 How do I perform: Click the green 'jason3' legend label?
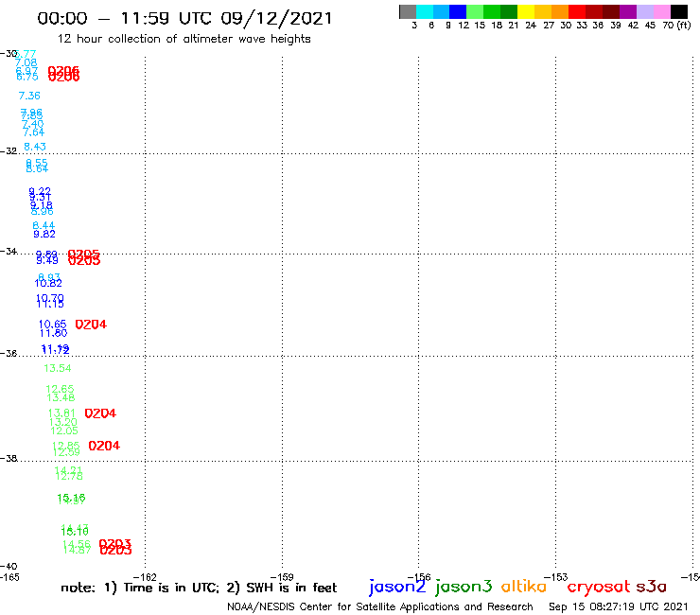coord(464,587)
